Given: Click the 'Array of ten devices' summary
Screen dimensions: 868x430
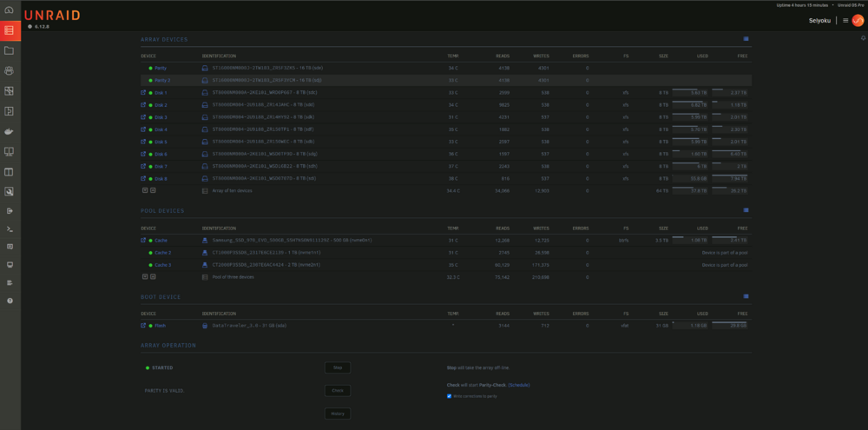Looking at the screenshot, I should [x=233, y=190].
